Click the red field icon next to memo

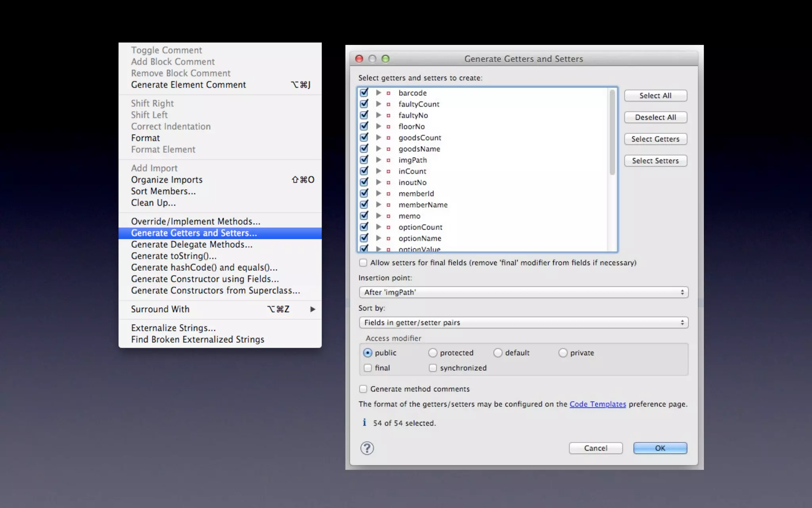coord(389,216)
